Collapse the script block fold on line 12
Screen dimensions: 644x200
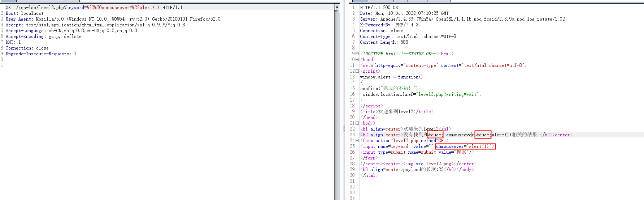[357, 71]
